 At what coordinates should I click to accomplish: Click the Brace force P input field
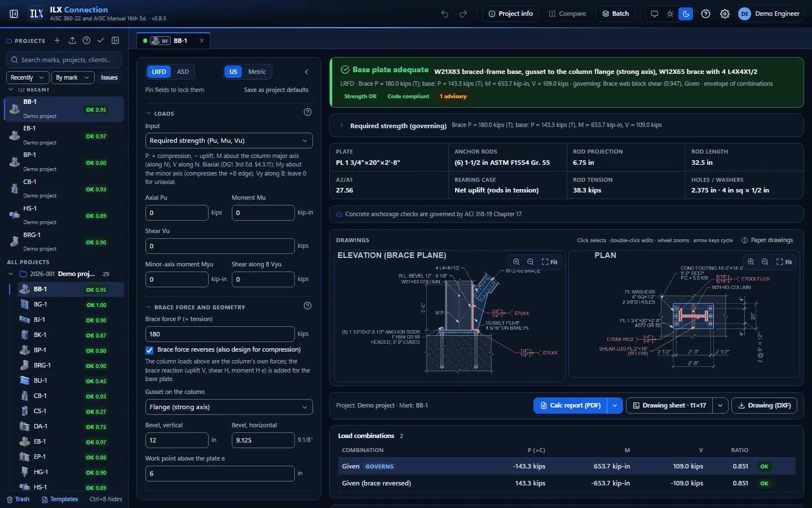click(x=220, y=334)
